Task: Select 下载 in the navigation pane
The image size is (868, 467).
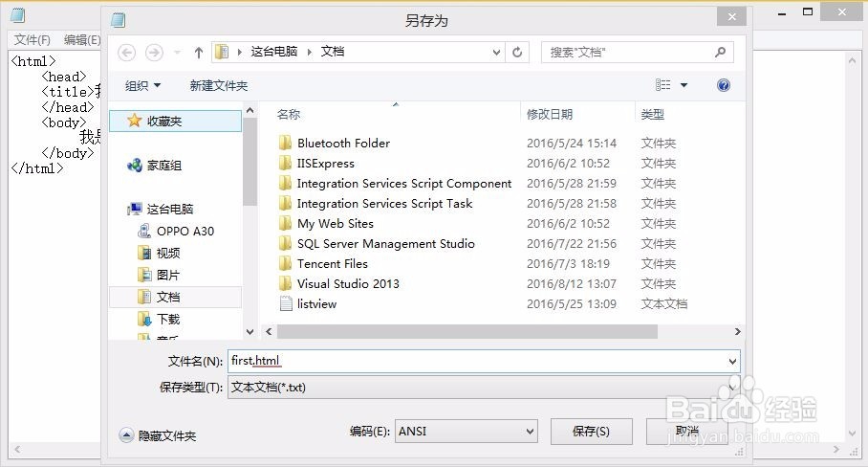Action: 168,319
